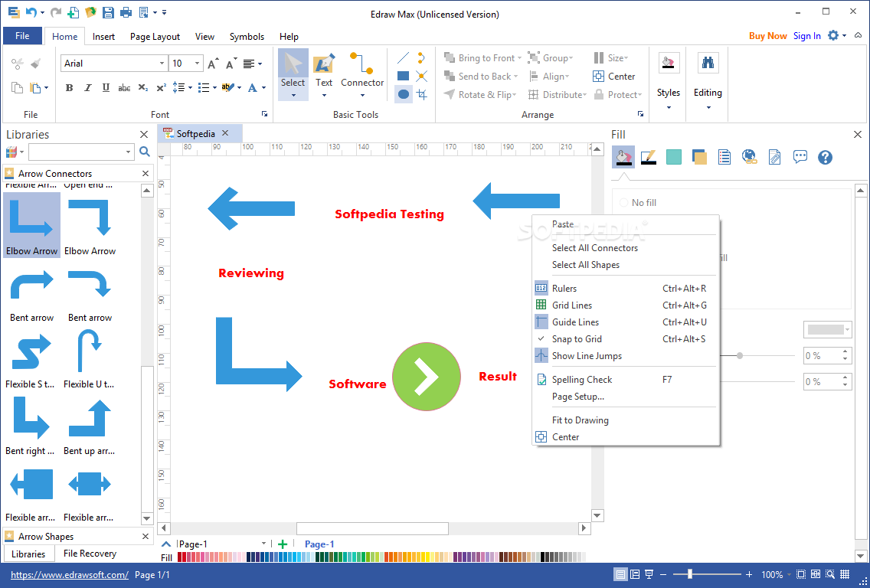Apply subscript formatting
Image resolution: width=870 pixels, height=588 pixels.
tap(142, 87)
